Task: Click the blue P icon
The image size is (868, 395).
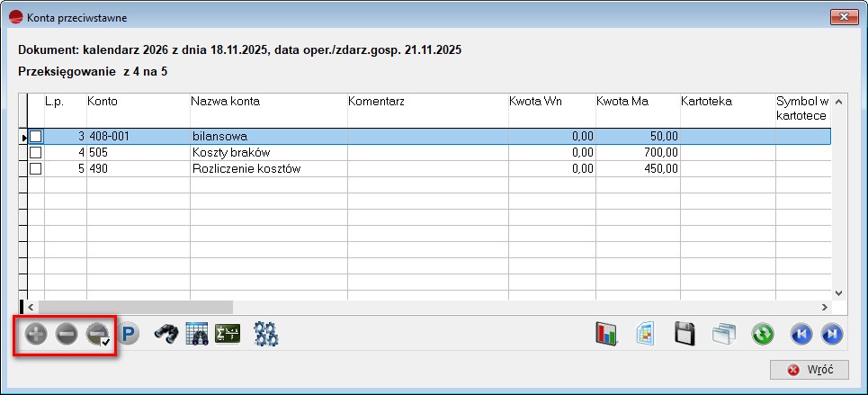Action: (x=129, y=335)
